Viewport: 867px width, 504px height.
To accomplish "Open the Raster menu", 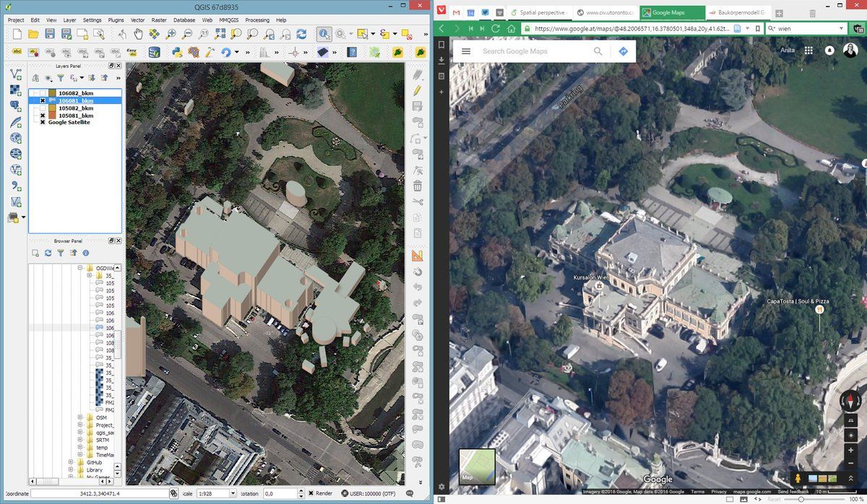I will pos(158,20).
